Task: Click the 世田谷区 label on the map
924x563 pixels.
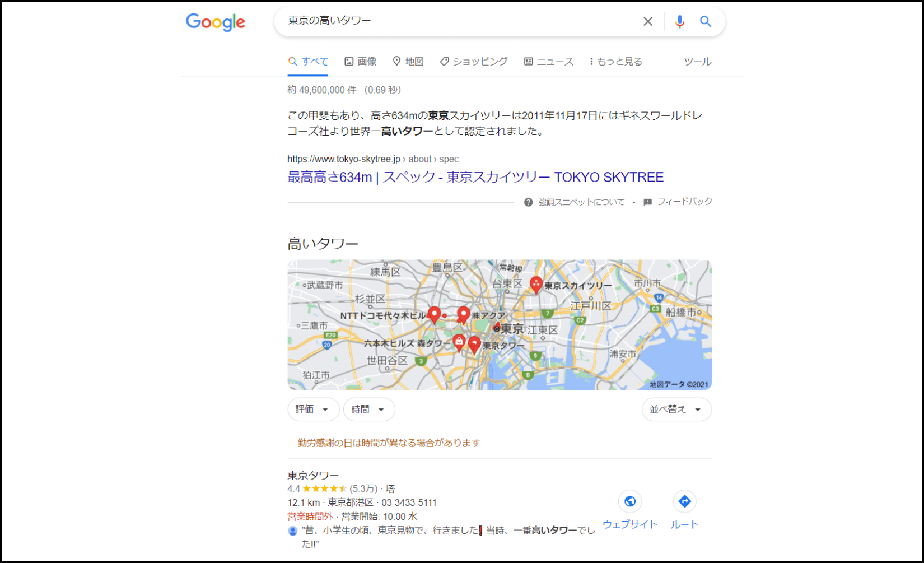Action: (x=387, y=360)
